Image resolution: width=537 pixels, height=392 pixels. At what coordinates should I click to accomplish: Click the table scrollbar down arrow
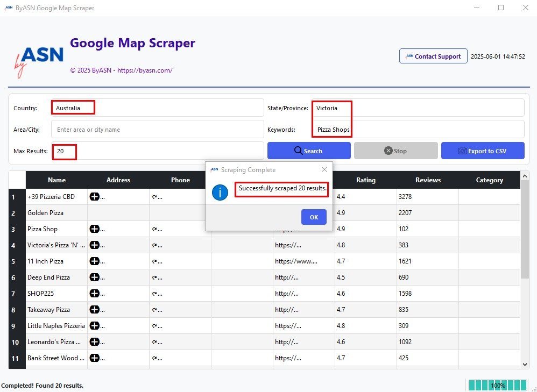525,365
